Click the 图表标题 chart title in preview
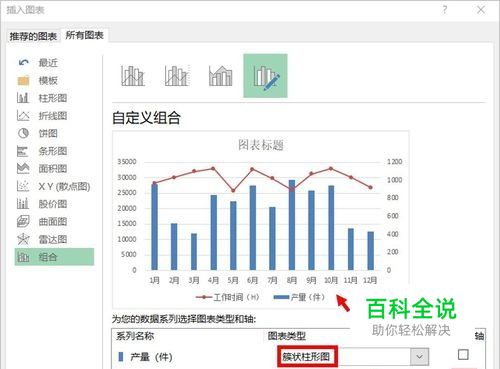Viewport: 500px width, 369px height. tap(261, 145)
